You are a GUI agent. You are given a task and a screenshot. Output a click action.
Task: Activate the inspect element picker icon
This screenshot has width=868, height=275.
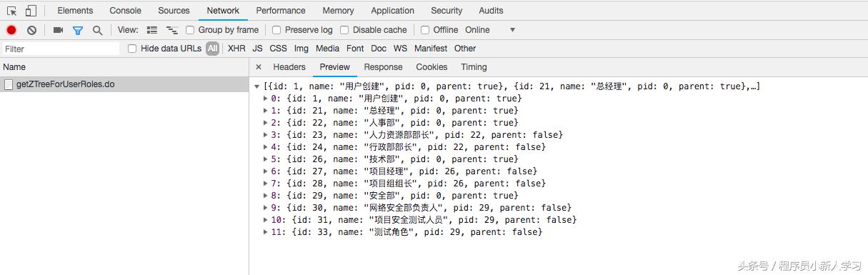pos(12,11)
